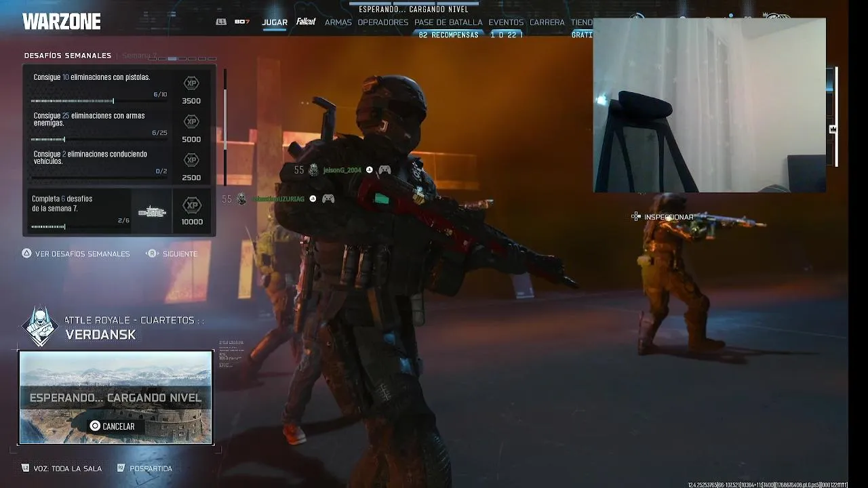The height and width of the screenshot is (488, 868).
Task: Click the webcam overlay window
Action: click(710, 105)
